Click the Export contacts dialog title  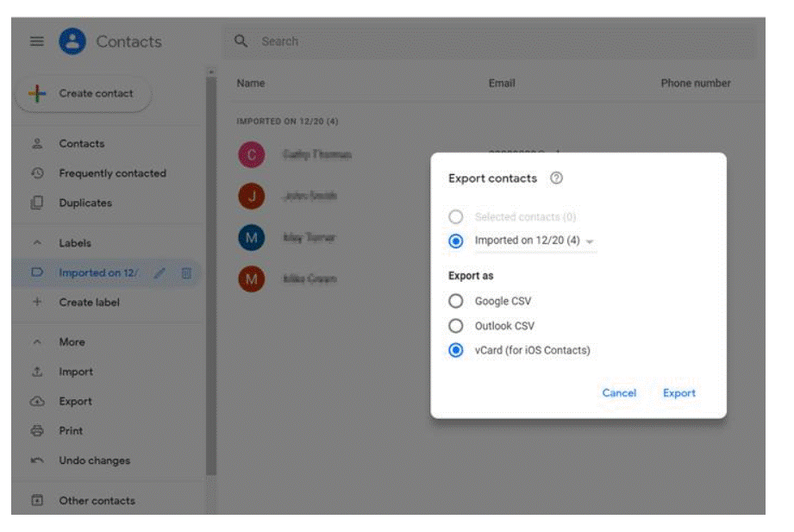click(493, 178)
